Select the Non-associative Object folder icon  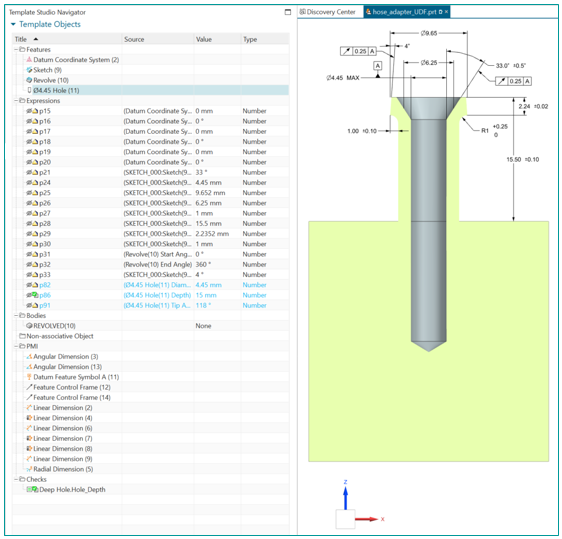pos(22,336)
